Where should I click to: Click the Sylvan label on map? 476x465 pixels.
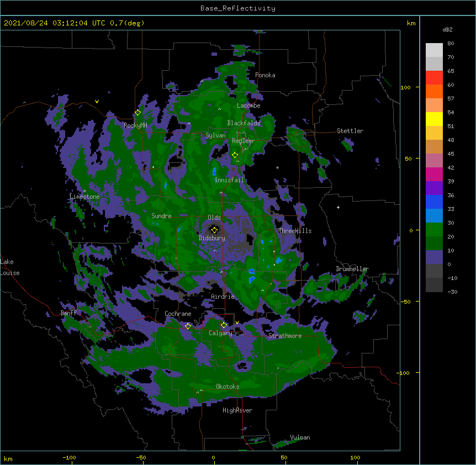point(215,135)
